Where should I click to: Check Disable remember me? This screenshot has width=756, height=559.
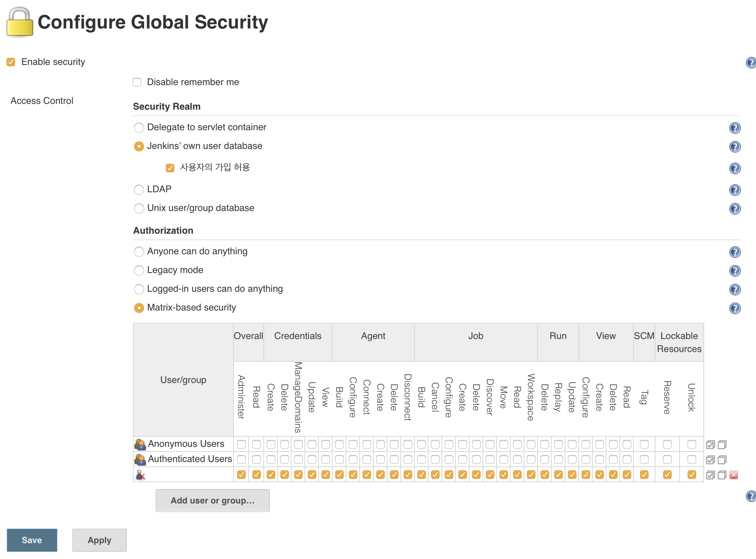[137, 82]
